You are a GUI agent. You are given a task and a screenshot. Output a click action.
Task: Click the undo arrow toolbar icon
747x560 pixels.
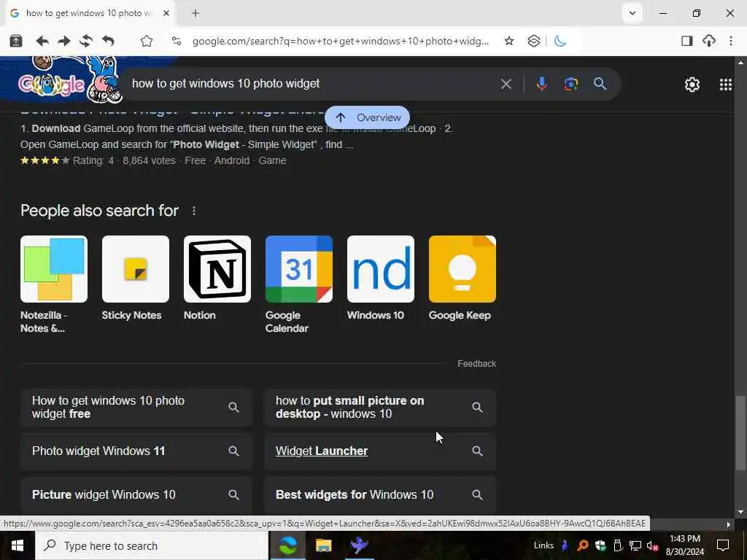(108, 41)
